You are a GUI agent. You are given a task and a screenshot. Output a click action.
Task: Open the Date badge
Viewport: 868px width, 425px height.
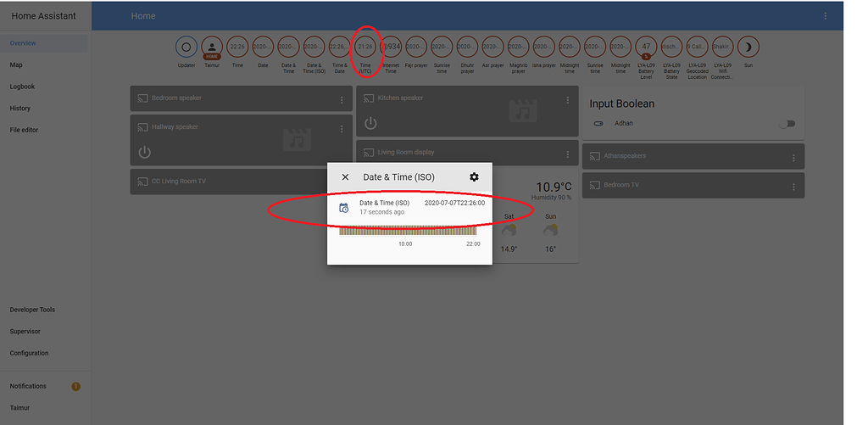click(263, 48)
